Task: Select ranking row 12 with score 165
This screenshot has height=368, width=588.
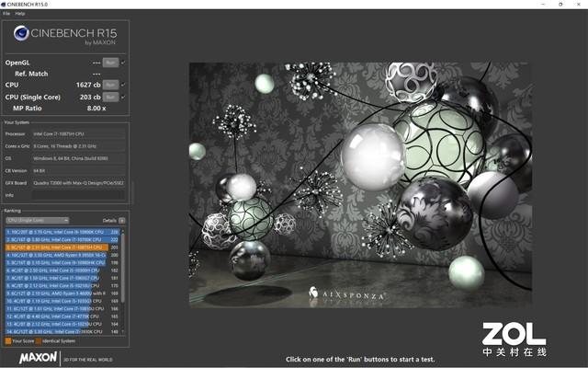Action: click(62, 316)
